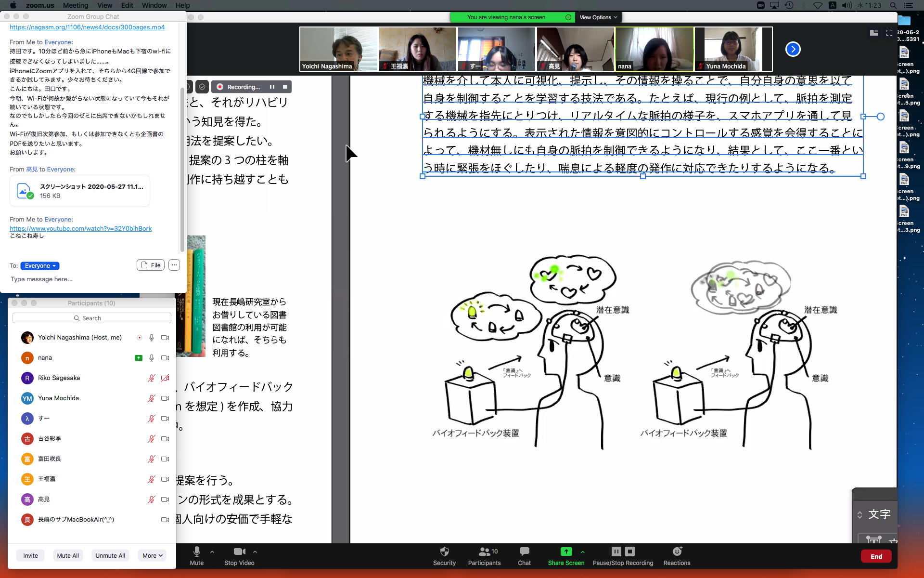Screen dimensions: 924x578
Task: Open the YouTube link in chat
Action: point(80,228)
